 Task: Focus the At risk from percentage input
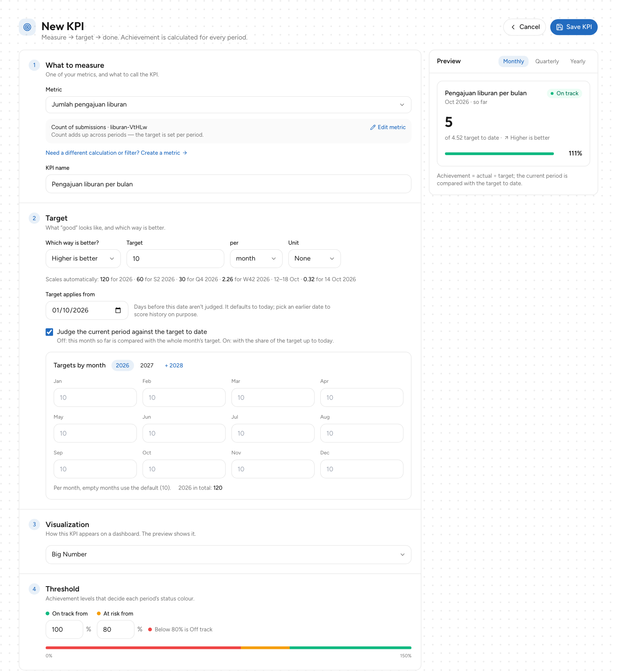(115, 629)
